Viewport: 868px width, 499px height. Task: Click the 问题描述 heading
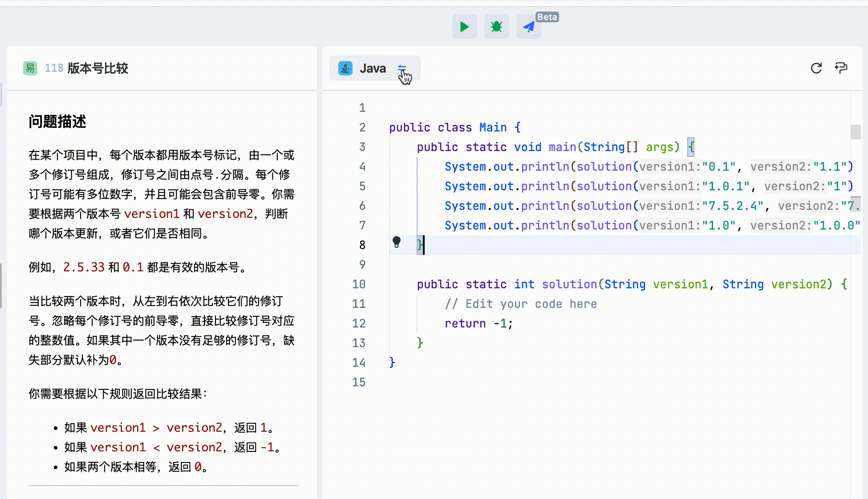click(57, 121)
